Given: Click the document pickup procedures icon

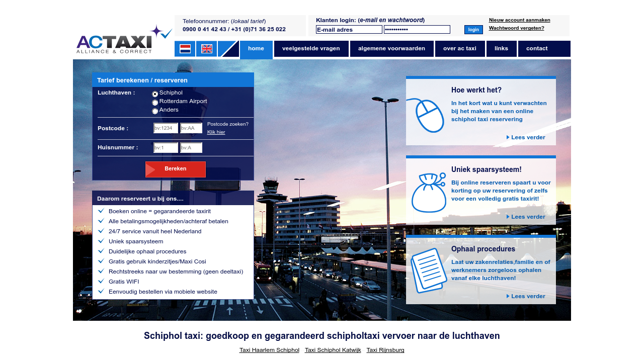Looking at the screenshot, I should point(428,270).
